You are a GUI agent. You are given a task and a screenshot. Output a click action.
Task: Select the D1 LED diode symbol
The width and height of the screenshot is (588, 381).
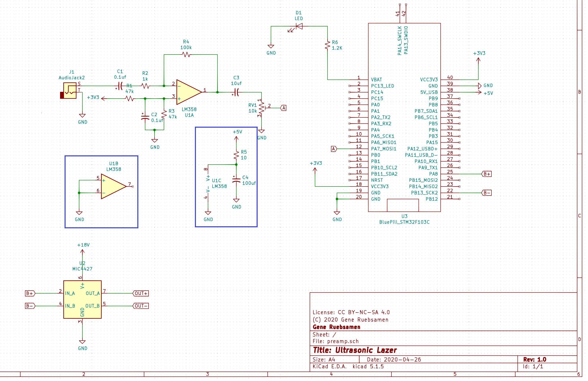(299, 26)
